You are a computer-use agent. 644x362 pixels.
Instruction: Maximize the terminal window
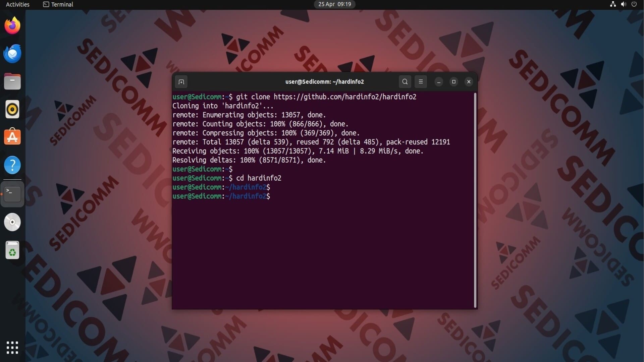click(x=453, y=82)
